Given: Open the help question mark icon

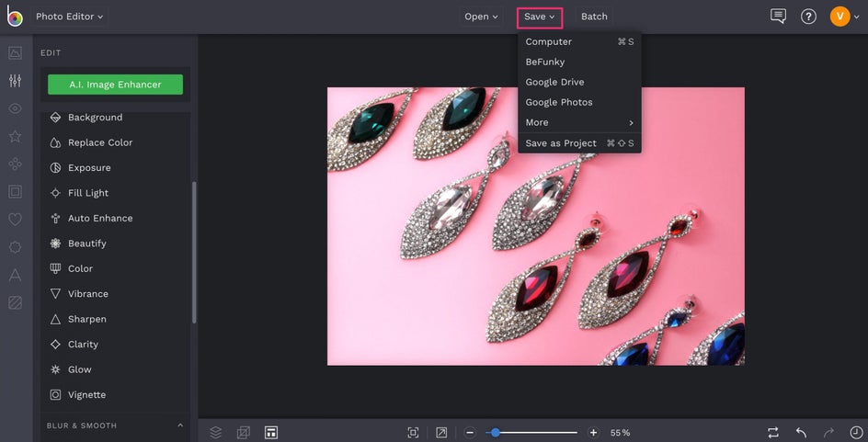Looking at the screenshot, I should 808,17.
